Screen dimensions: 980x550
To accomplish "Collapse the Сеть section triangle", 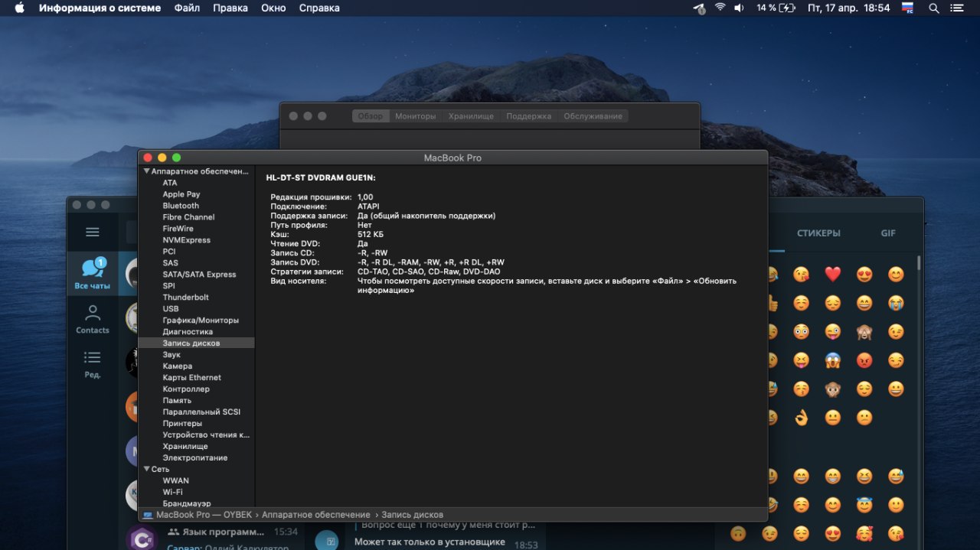I will pyautogui.click(x=146, y=469).
